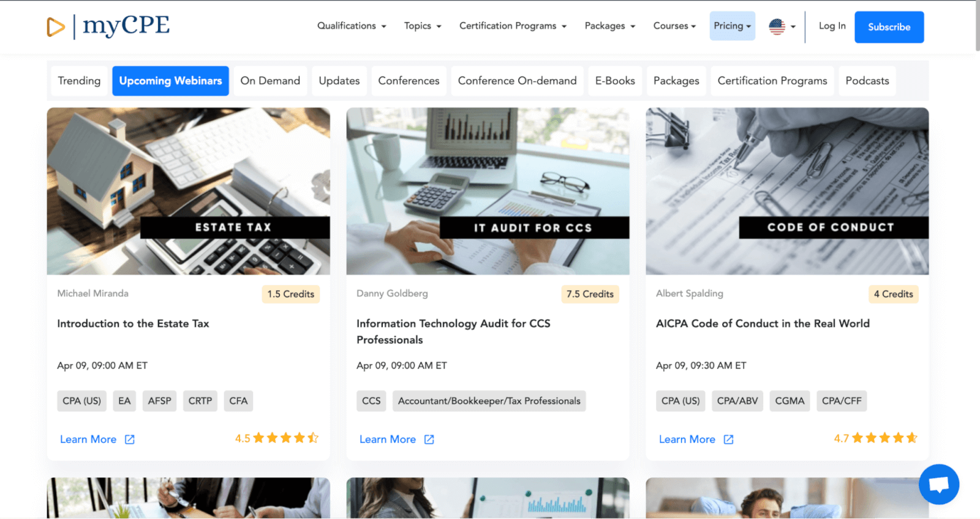The height and width of the screenshot is (519, 980).
Task: Click the CCS qualification tag
Action: (371, 401)
